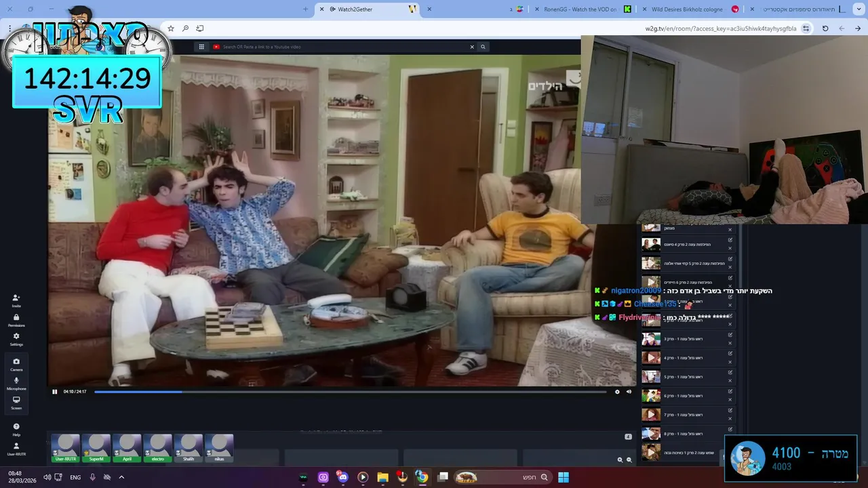The width and height of the screenshot is (868, 488).
Task: Open the Chrome three-dot menu
Action: coord(9,28)
